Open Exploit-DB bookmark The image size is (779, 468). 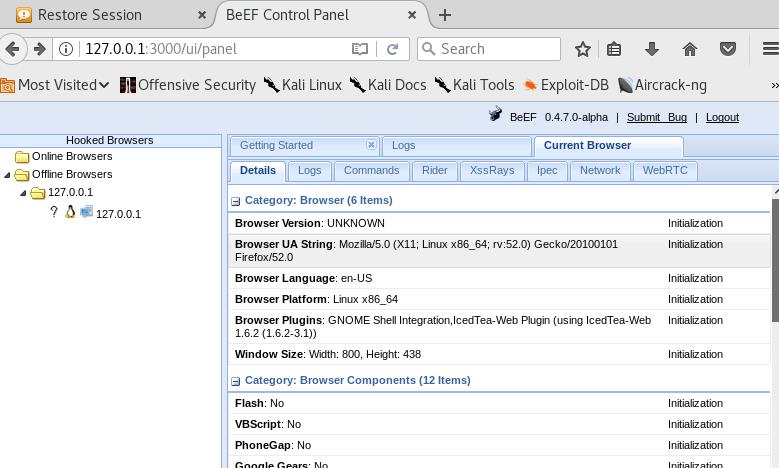pos(566,85)
